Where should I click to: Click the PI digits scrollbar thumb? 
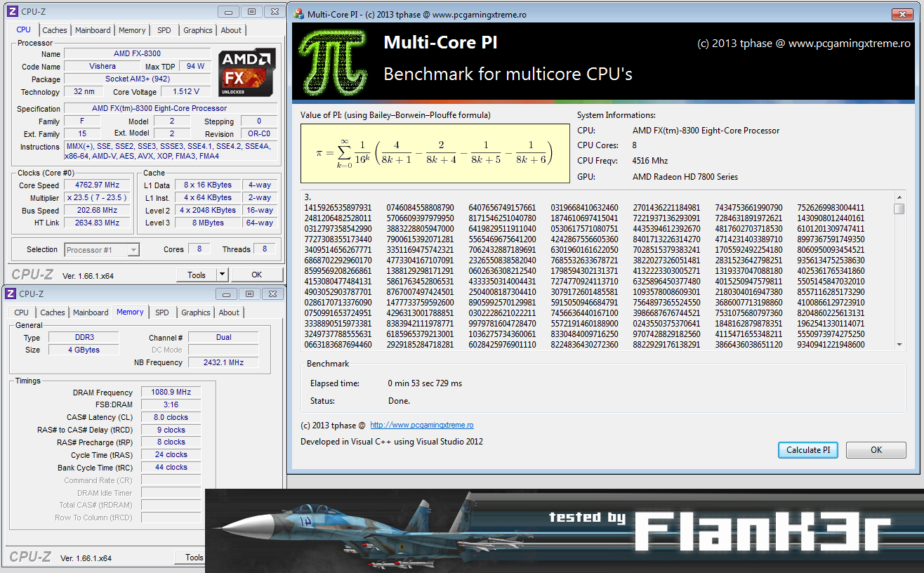tap(899, 209)
